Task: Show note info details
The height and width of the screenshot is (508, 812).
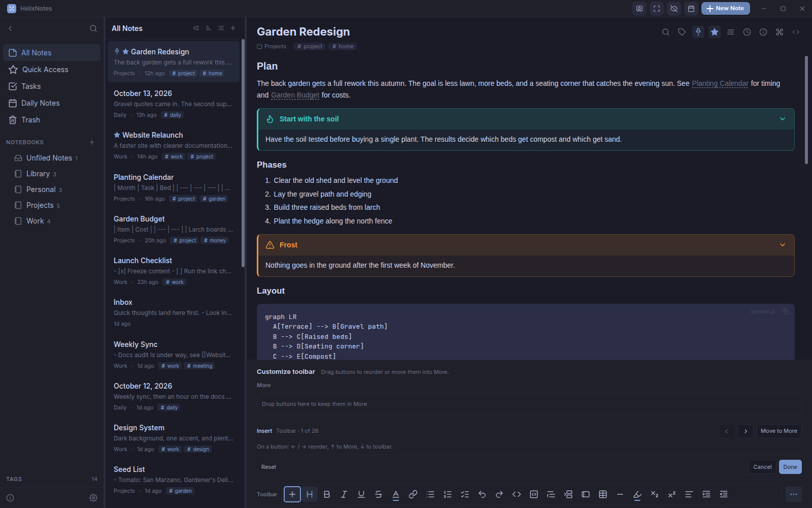Action: pyautogui.click(x=763, y=32)
